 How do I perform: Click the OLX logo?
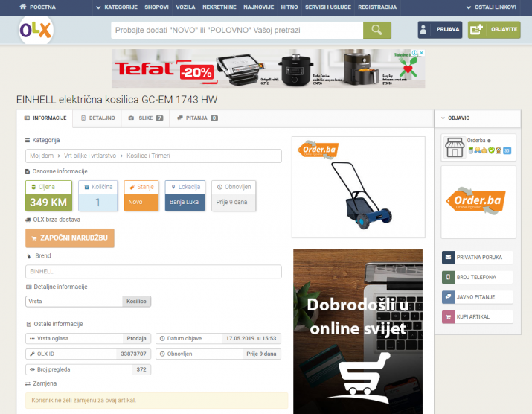36,31
